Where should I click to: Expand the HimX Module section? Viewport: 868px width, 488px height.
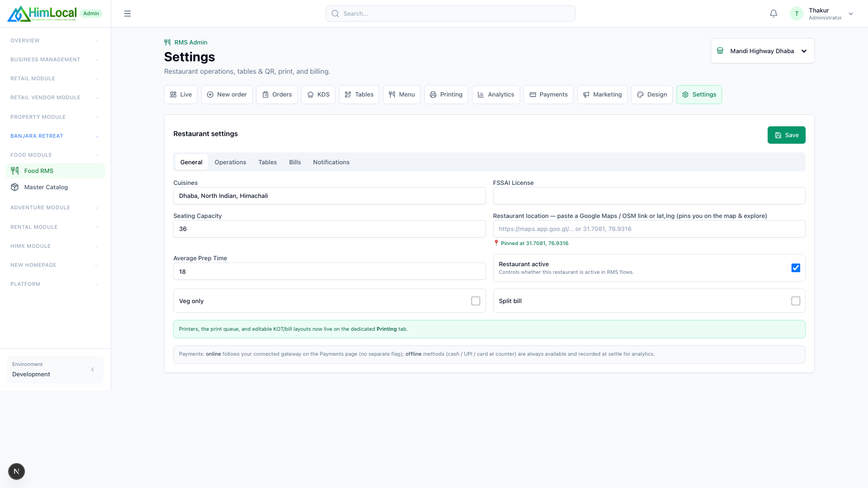pyautogui.click(x=55, y=246)
